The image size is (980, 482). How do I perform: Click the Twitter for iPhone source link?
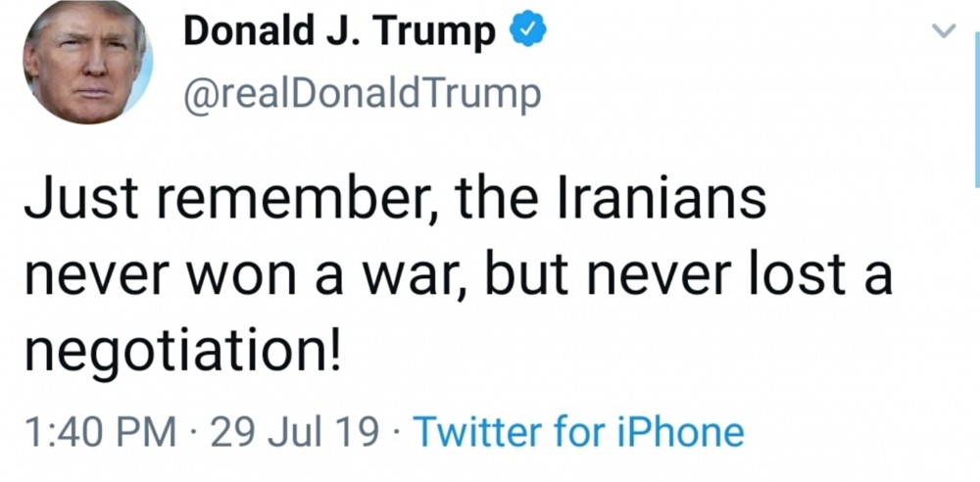[x=578, y=430]
